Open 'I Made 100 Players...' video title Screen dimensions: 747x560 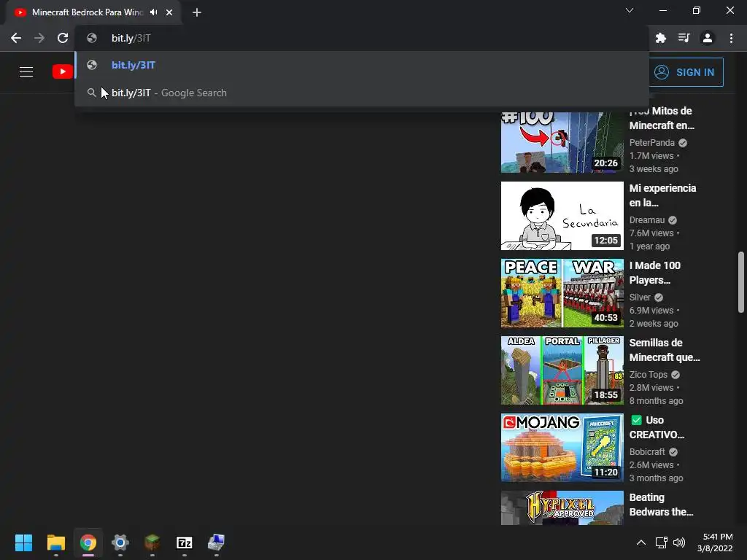pos(655,273)
